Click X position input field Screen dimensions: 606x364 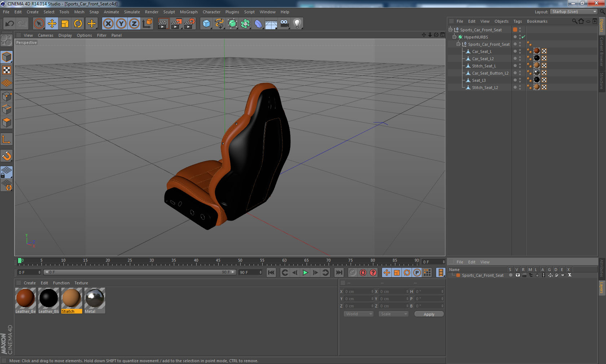tap(359, 292)
